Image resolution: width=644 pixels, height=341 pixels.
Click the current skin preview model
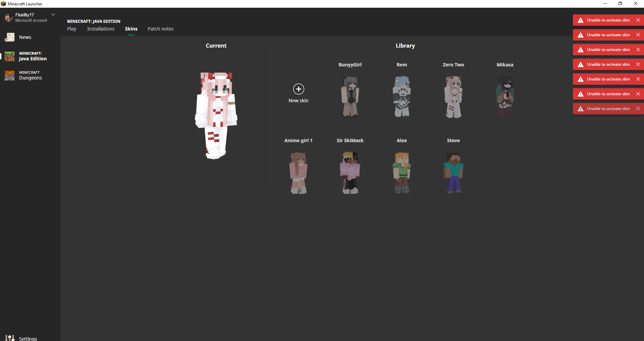(216, 115)
